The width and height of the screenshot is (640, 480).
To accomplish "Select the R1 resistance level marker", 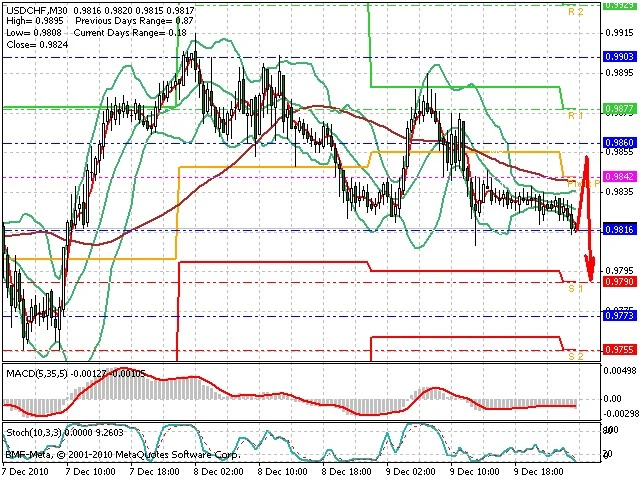I will tap(575, 116).
